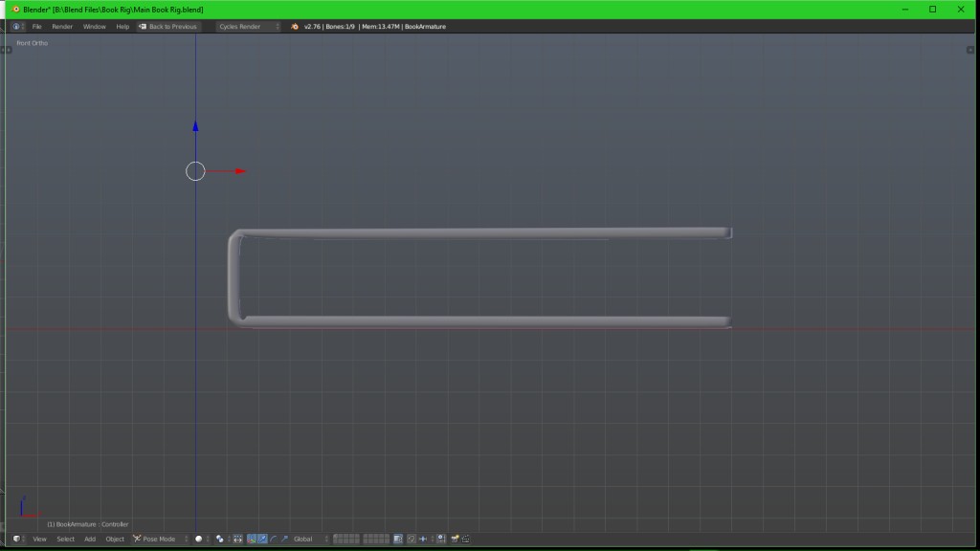This screenshot has height=551, width=980.
Task: Select the scale manipulator icon
Action: pyautogui.click(x=284, y=539)
